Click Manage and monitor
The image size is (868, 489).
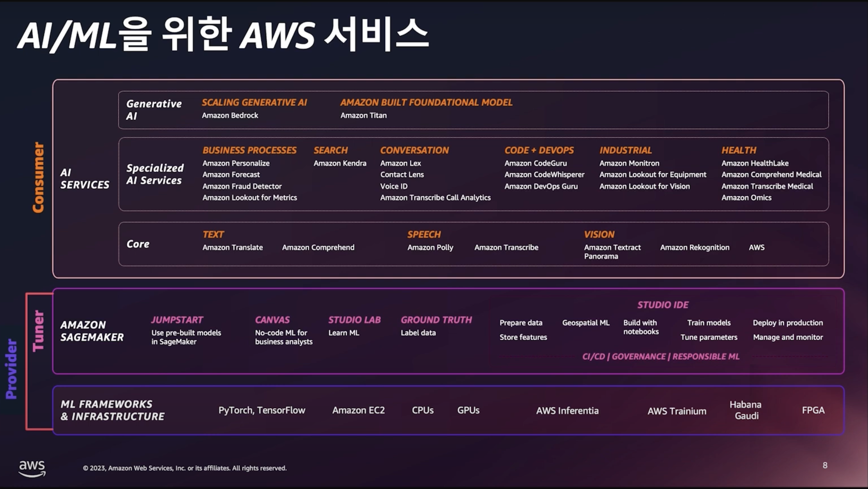[x=788, y=337]
